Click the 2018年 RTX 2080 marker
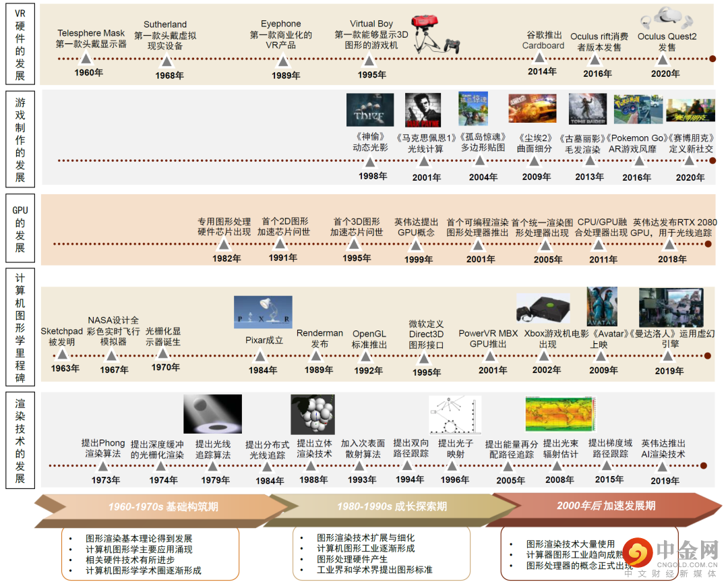 (x=669, y=244)
